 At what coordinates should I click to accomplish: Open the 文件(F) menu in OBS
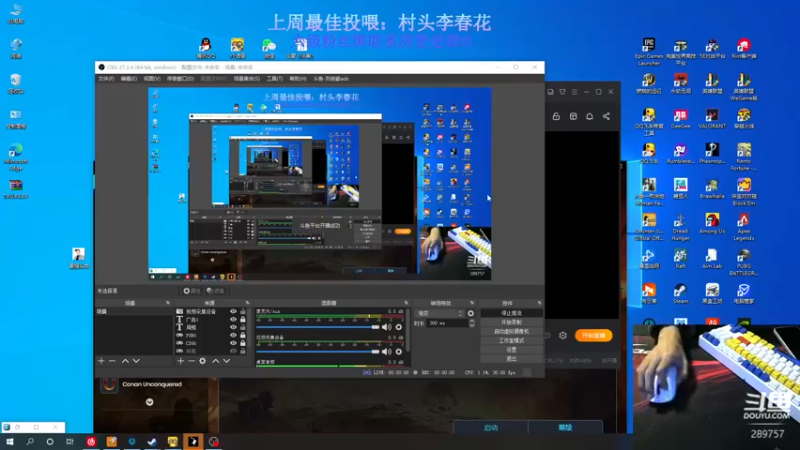coord(106,79)
